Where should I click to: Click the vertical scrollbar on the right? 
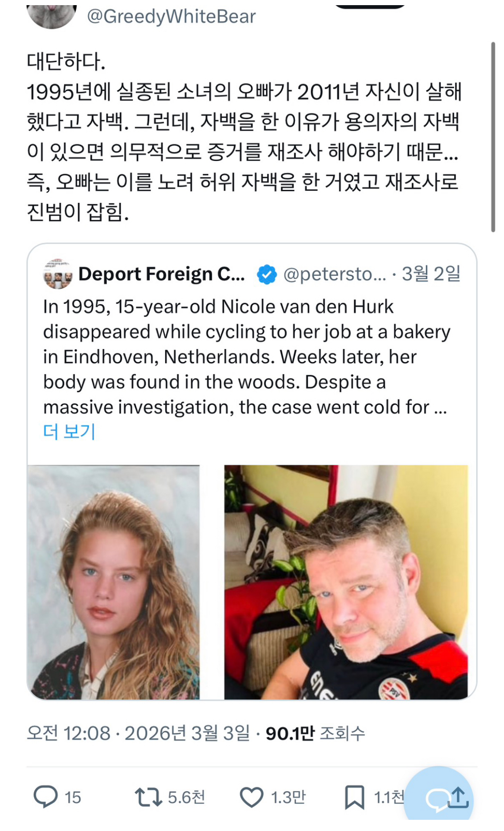(x=493, y=137)
